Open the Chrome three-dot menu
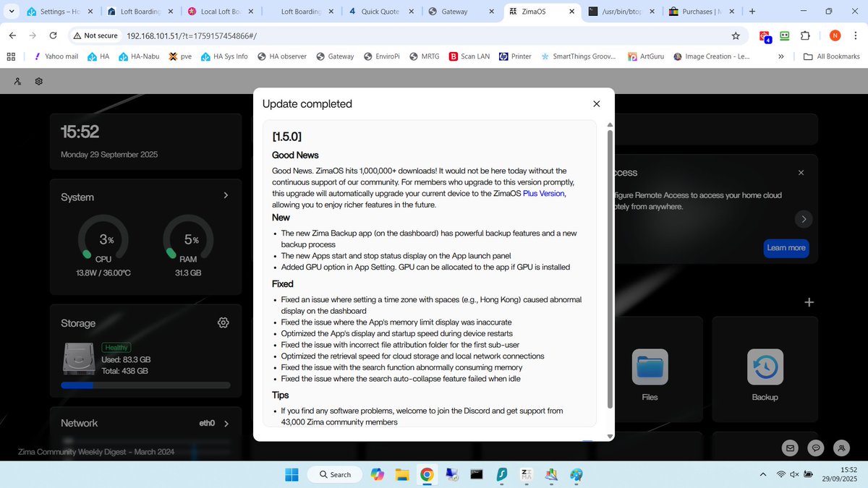The width and height of the screenshot is (868, 488). (x=856, y=35)
